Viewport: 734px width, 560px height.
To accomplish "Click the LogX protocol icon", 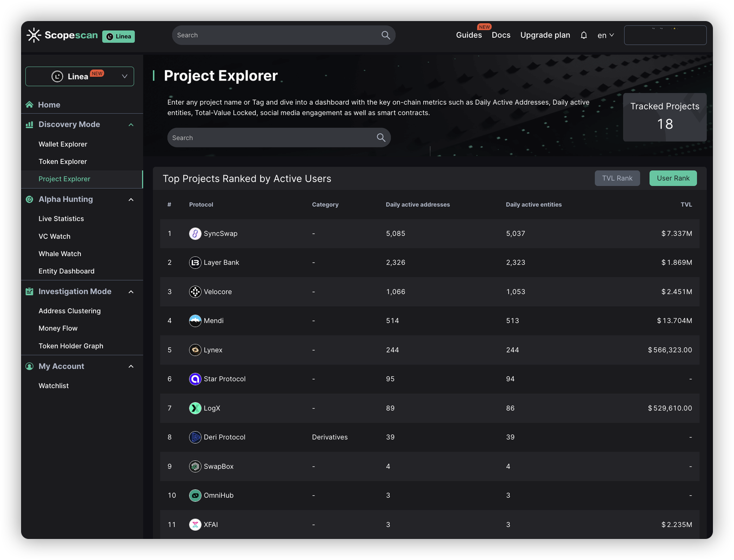I will point(195,408).
